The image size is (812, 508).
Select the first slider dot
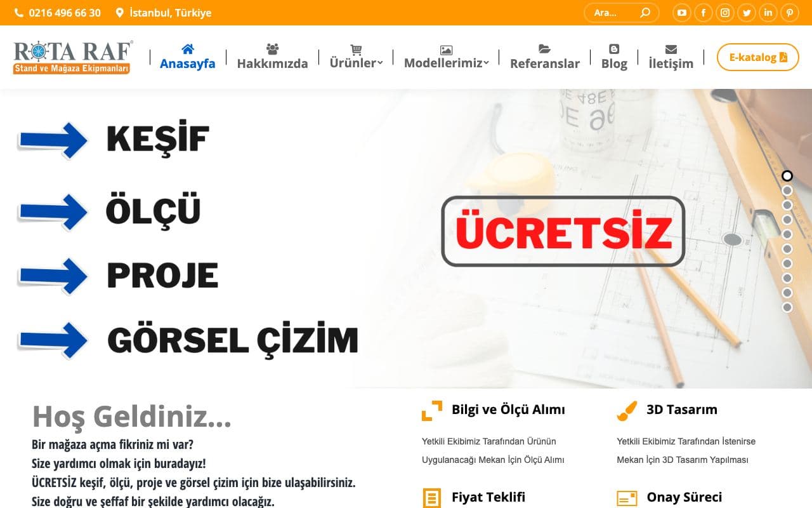click(x=787, y=176)
